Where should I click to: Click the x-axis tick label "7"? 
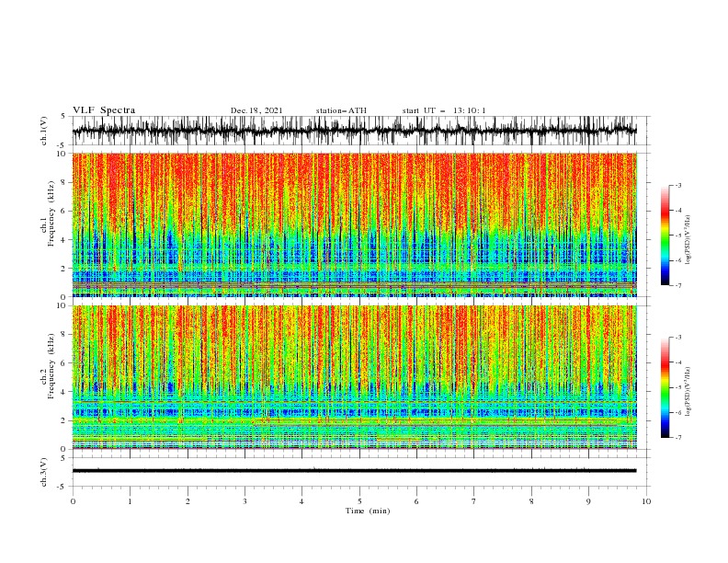click(x=474, y=501)
